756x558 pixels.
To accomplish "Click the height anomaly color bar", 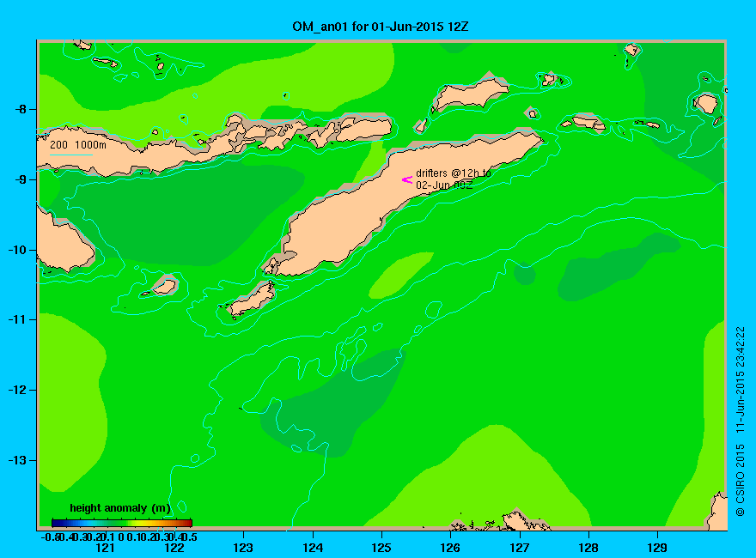I will click(x=122, y=523).
